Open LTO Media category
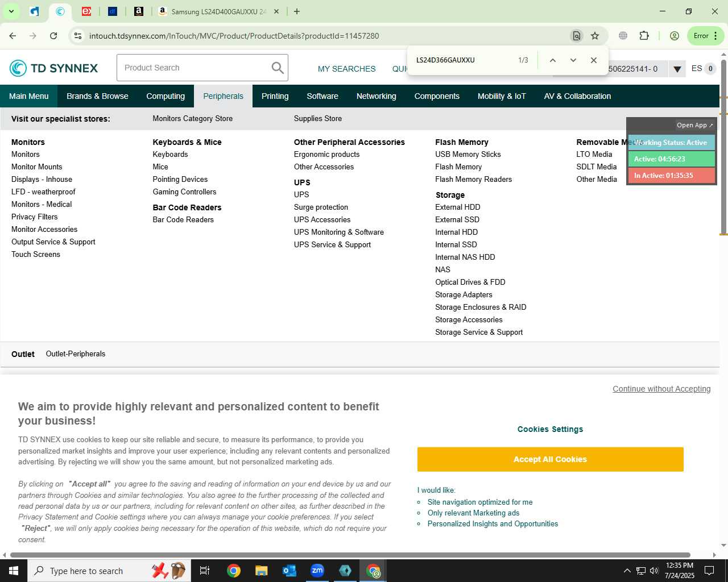 click(x=594, y=155)
